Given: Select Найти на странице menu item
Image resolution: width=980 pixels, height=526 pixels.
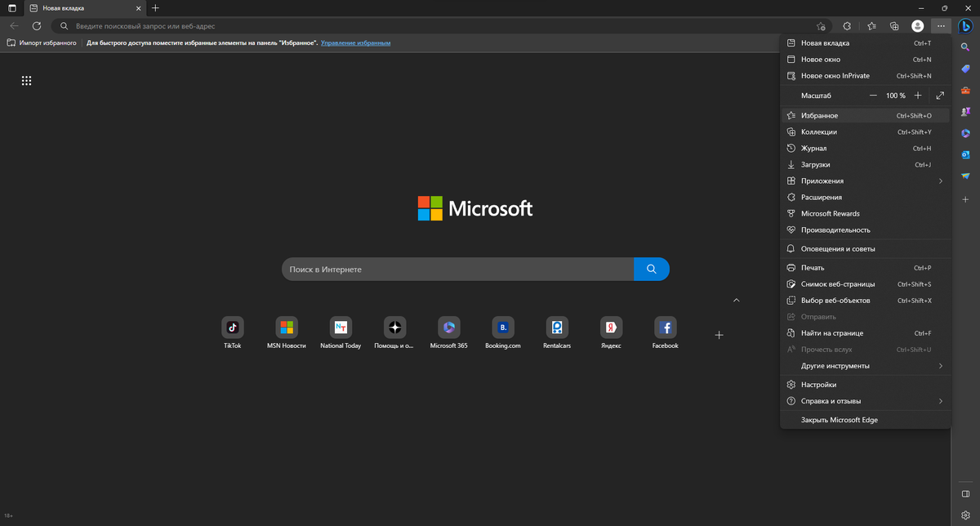Looking at the screenshot, I should click(866, 333).
